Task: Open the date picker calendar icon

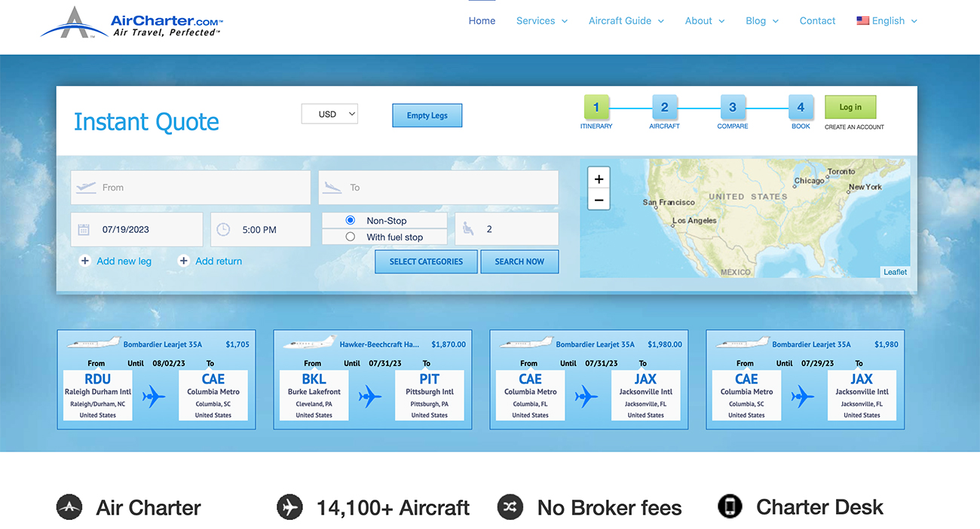Action: pyautogui.click(x=84, y=229)
